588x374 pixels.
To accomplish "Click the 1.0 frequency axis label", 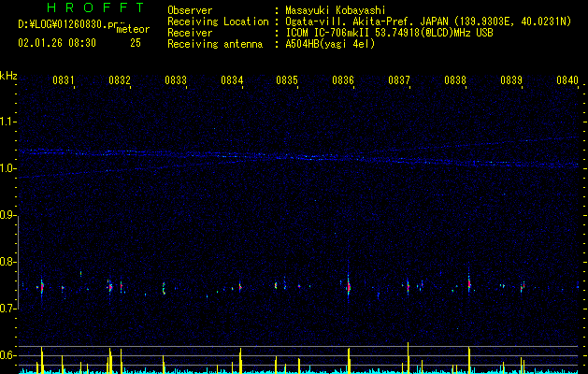I will pyautogui.click(x=7, y=168).
